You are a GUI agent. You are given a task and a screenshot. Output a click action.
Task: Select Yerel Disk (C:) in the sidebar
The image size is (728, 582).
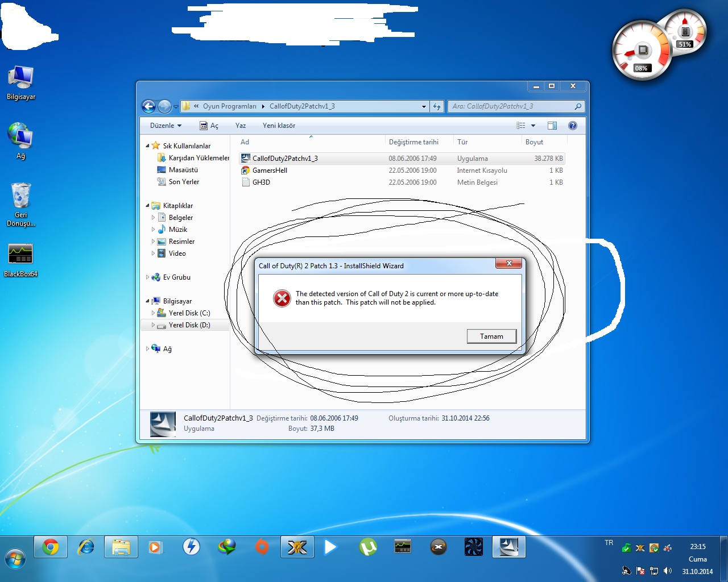pyautogui.click(x=184, y=313)
